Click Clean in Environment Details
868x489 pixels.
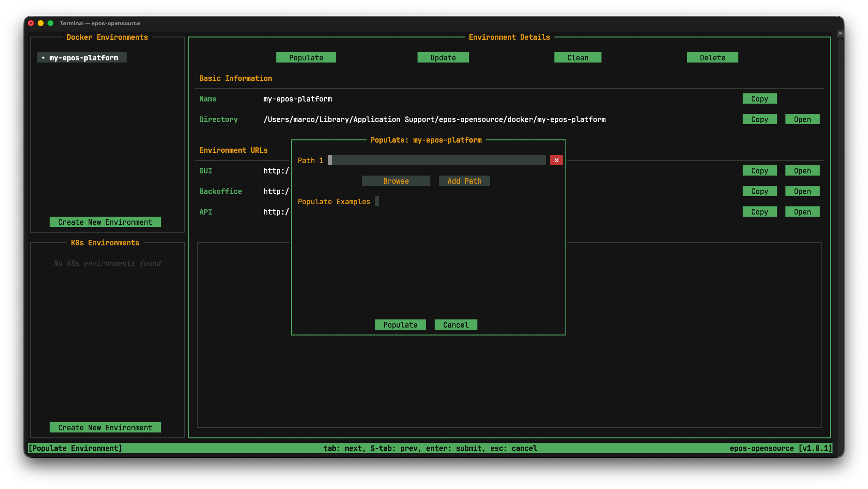click(578, 57)
